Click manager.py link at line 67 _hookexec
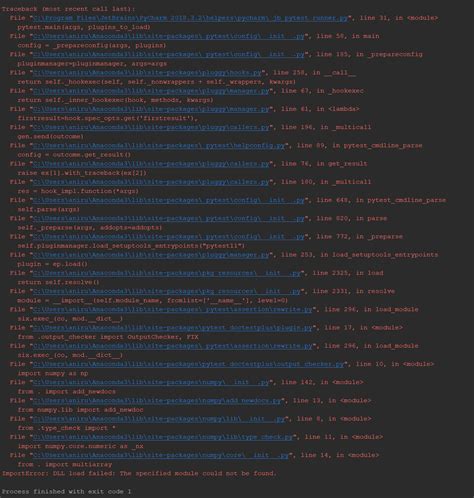Screen dimensions: 474x498 point(151,91)
